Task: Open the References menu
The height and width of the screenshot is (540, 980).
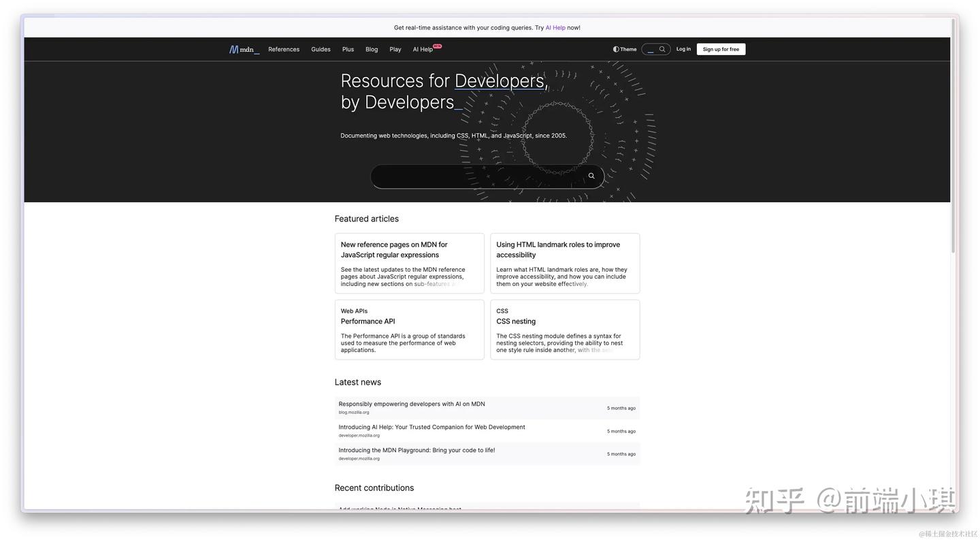Action: (284, 49)
